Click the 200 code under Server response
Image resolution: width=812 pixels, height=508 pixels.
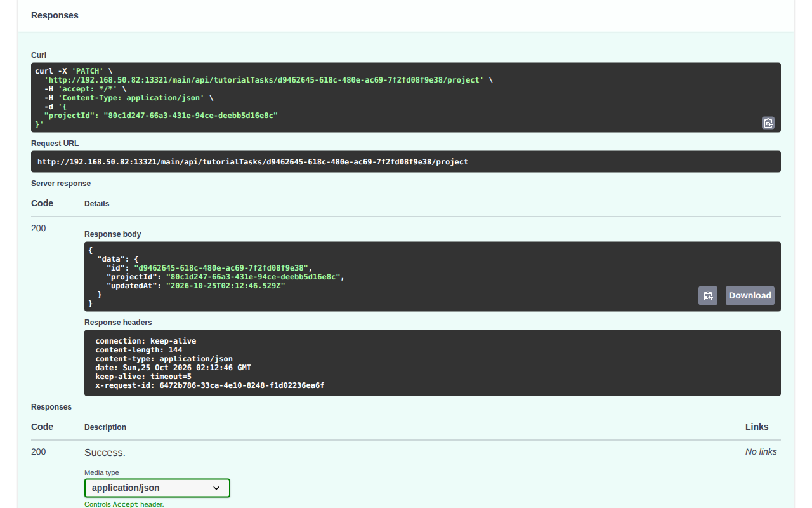pyautogui.click(x=39, y=228)
